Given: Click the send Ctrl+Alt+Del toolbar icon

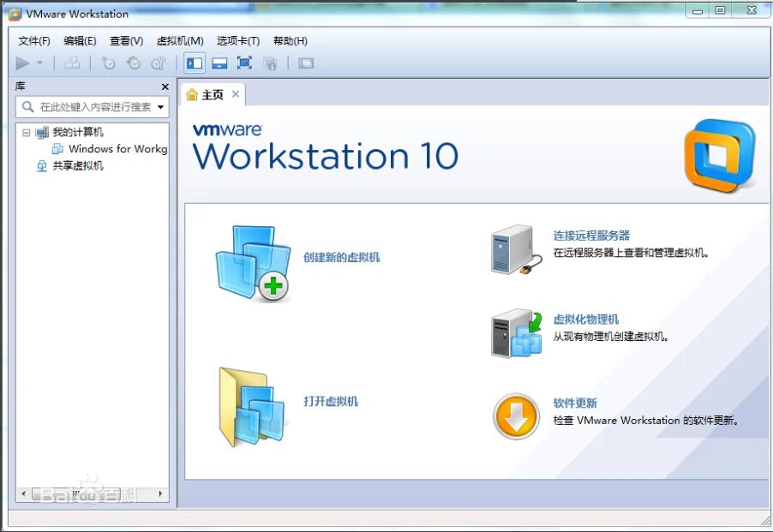Looking at the screenshot, I should (x=72, y=63).
